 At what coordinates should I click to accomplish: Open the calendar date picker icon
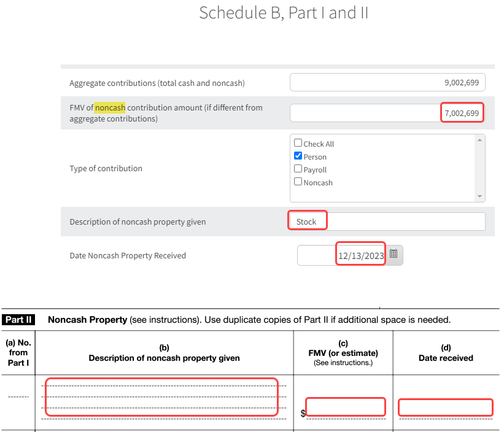point(394,254)
